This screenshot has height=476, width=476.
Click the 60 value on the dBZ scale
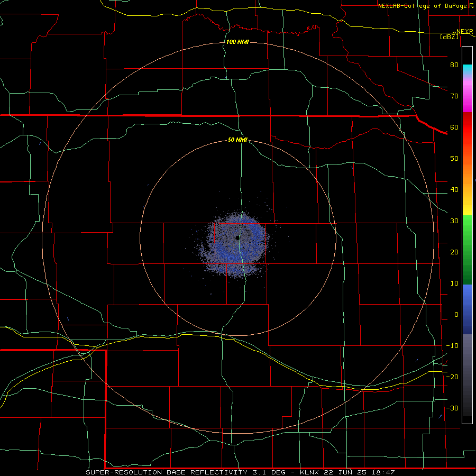(454, 127)
